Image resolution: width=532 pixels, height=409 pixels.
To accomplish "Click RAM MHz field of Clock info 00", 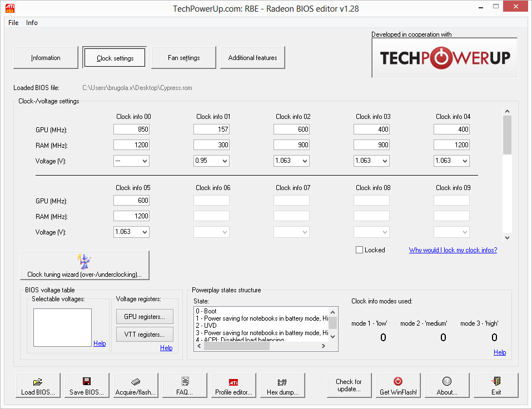I will [x=131, y=145].
